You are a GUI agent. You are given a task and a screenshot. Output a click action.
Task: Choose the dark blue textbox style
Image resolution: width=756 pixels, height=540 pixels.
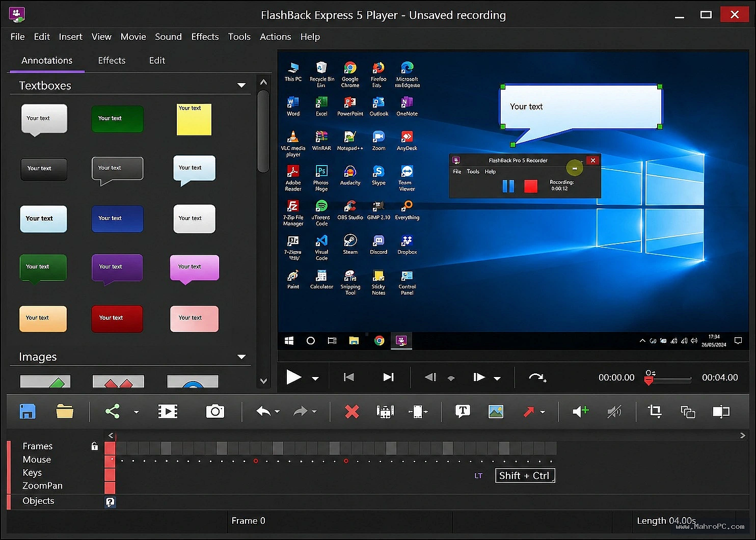117,219
